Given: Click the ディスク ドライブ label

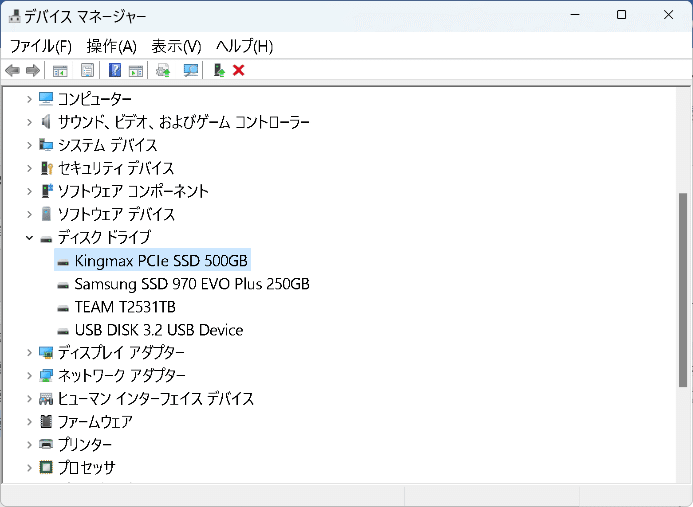Looking at the screenshot, I should 104,237.
